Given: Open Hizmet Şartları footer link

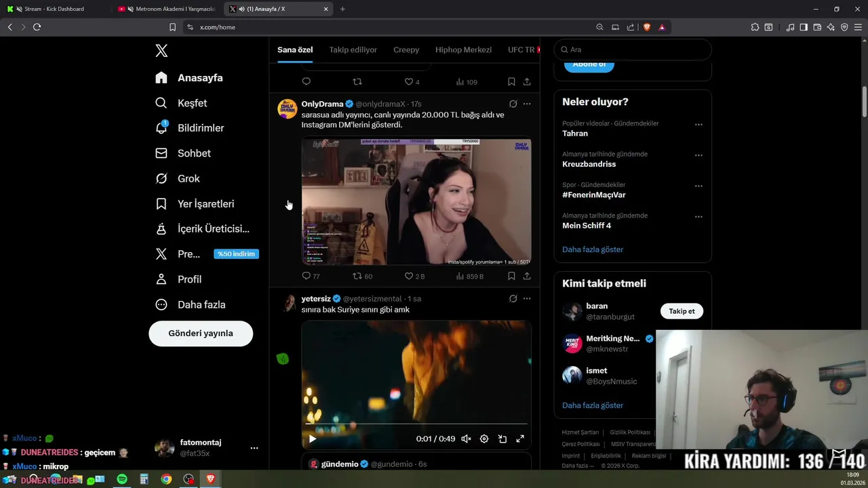Looking at the screenshot, I should tap(580, 432).
